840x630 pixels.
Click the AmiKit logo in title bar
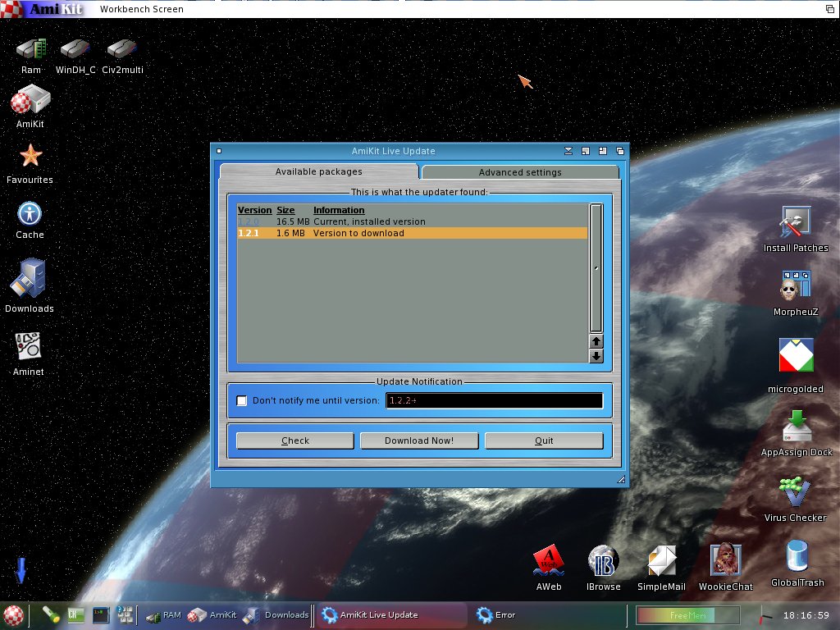click(x=43, y=8)
